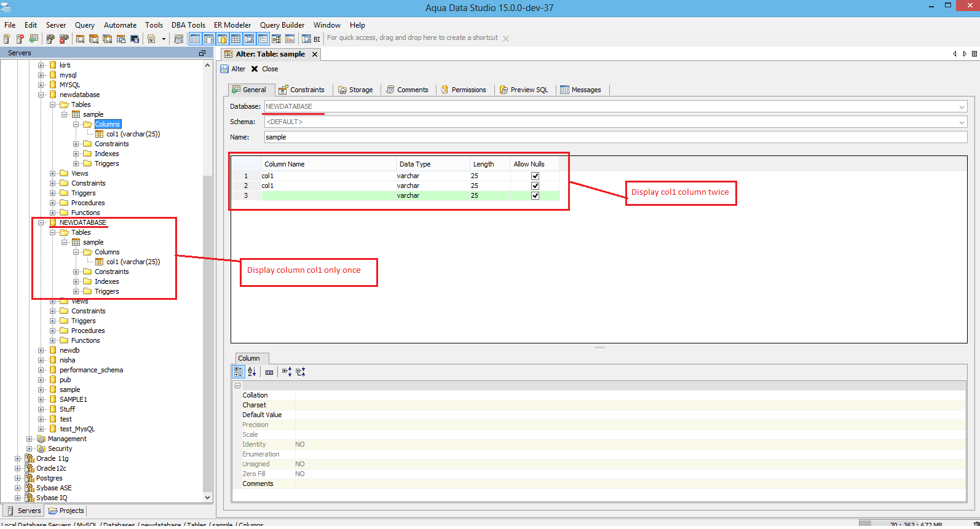Click the dark monitor query window icon
980x529 pixels.
[x=135, y=39]
